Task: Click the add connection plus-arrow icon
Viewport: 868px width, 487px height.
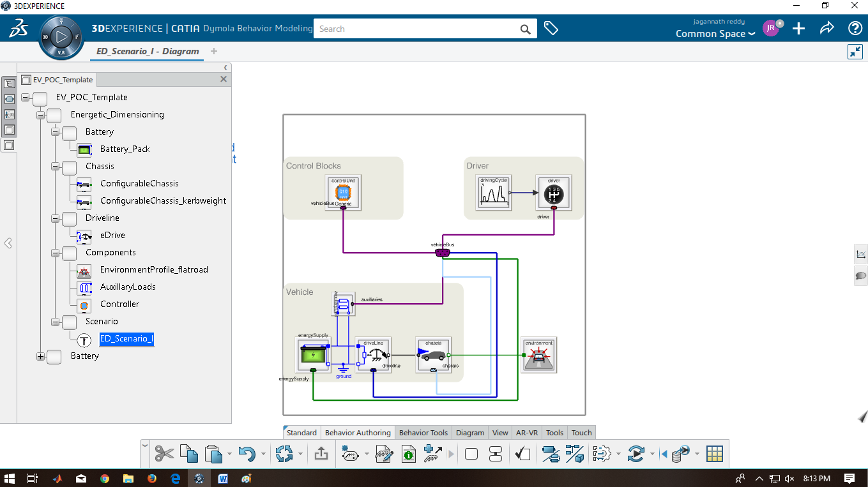Action: 433,454
